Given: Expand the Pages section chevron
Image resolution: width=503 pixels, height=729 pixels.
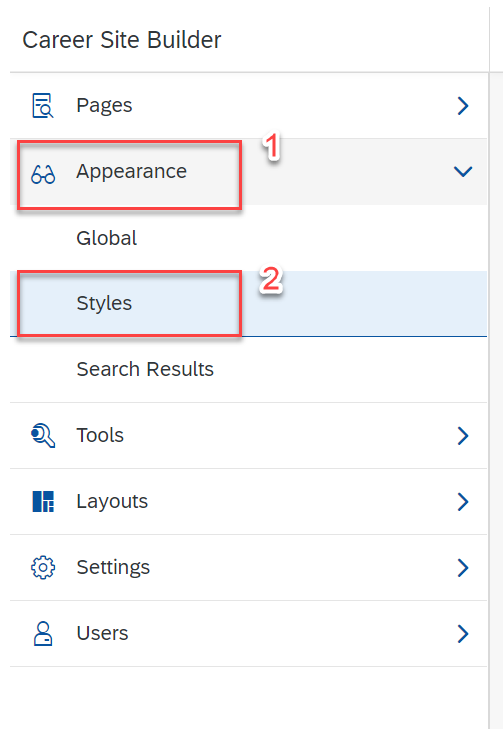Looking at the screenshot, I should coord(463,106).
